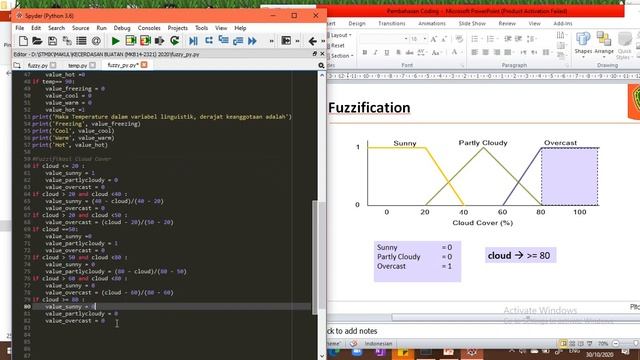Align text left in PowerPoint
640x360 pixels.
475,52
